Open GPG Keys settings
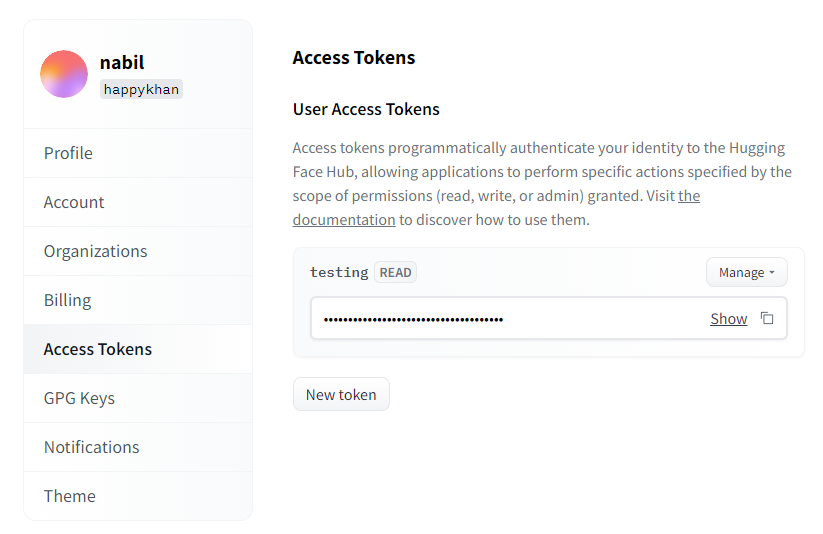Image resolution: width=823 pixels, height=534 pixels. 79,398
